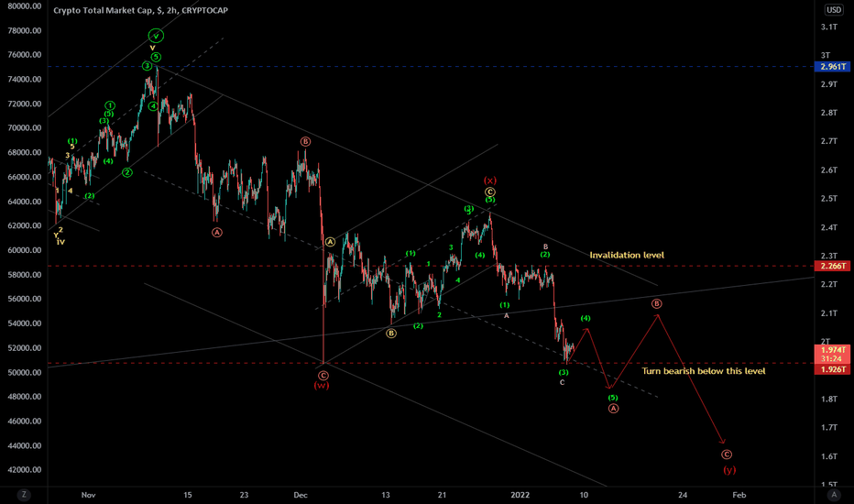This screenshot has width=854, height=504.
Task: Click the 58000.00 value on the left axis
Action: coord(25,275)
